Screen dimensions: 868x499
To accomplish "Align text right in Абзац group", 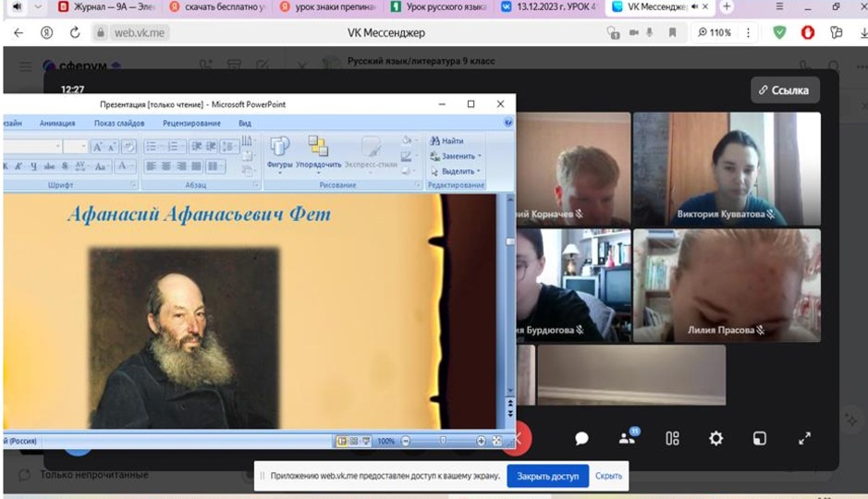I will tap(181, 166).
